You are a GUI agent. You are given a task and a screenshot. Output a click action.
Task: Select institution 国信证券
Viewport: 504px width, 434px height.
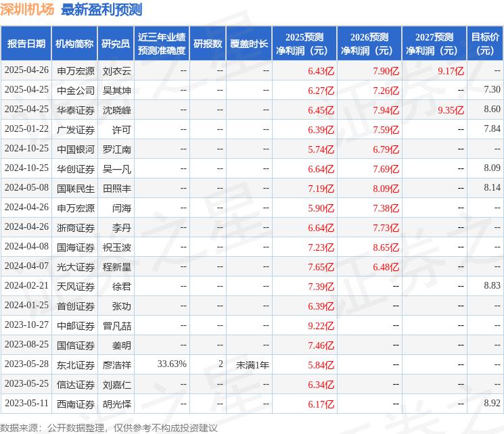76,345
